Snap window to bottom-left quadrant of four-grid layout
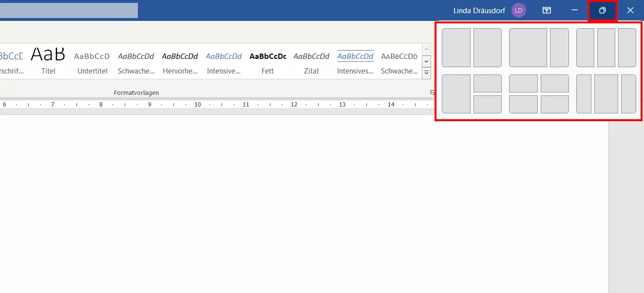Screen dimensions: 644x293 523,104
